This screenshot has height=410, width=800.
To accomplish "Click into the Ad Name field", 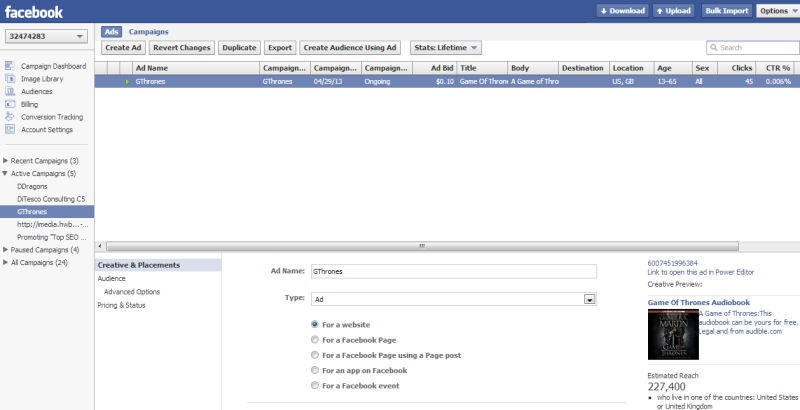I will (454, 271).
